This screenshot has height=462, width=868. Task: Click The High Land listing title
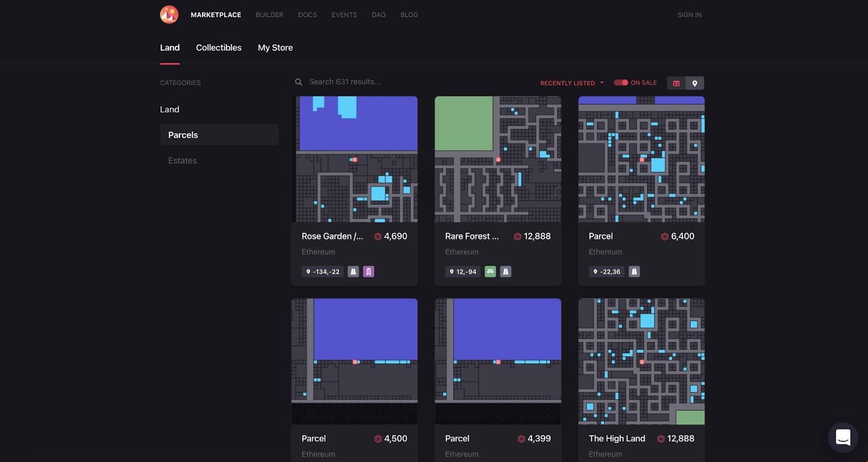(617, 439)
